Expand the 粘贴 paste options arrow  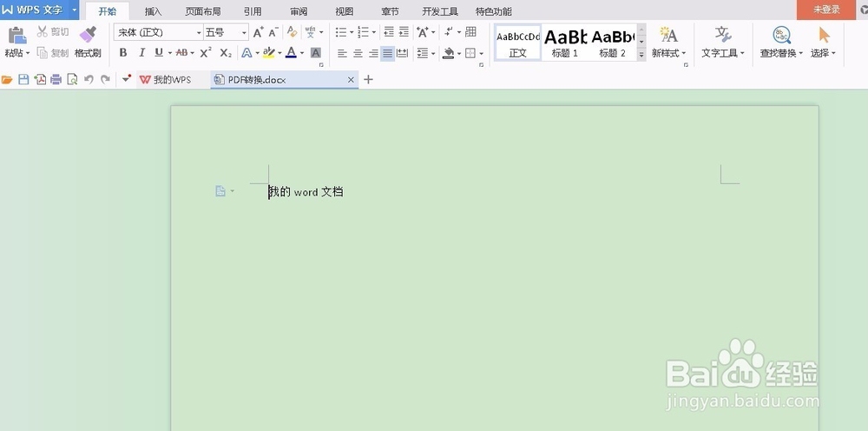[x=28, y=54]
